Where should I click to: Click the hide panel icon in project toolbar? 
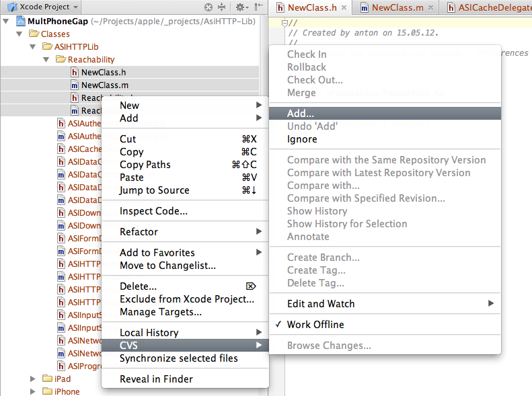pyautogui.click(x=258, y=7)
